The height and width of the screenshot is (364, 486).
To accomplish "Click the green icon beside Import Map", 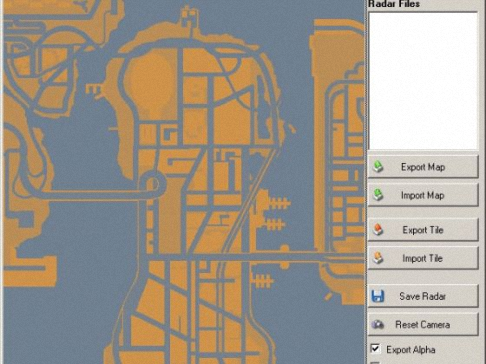I will point(378,195).
